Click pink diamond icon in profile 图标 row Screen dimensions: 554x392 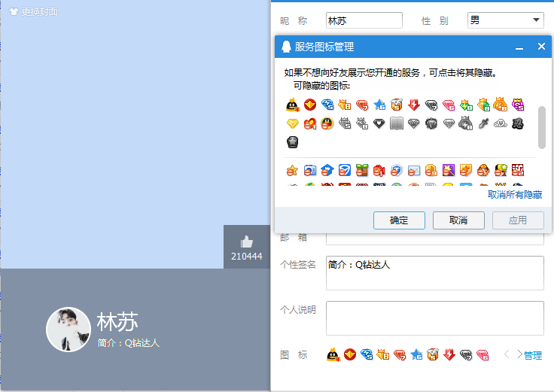(482, 354)
